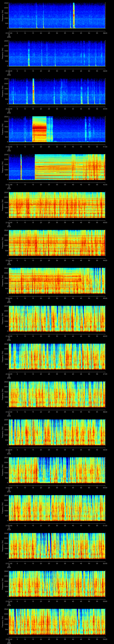Viewport: 114px width, 644px height.
Task: Select the "23:41:00" start time label
Action: point(9,184)
